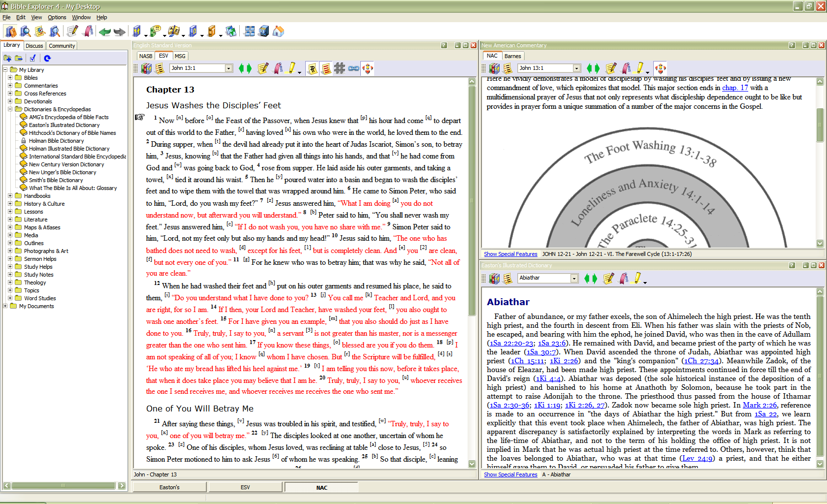Click the note-with-pencil icon in ESV toolbar
827x504 pixels.
coord(263,68)
